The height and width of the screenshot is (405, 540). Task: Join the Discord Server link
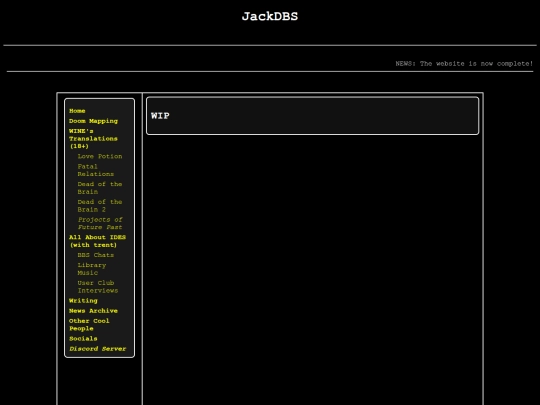(x=97, y=349)
